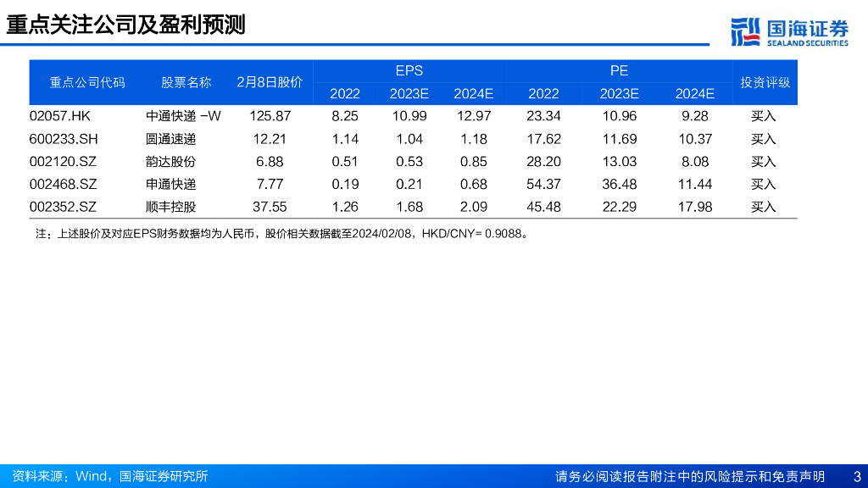The image size is (868, 488).
Task: Click stock name 申通快递
Action: 170,184
